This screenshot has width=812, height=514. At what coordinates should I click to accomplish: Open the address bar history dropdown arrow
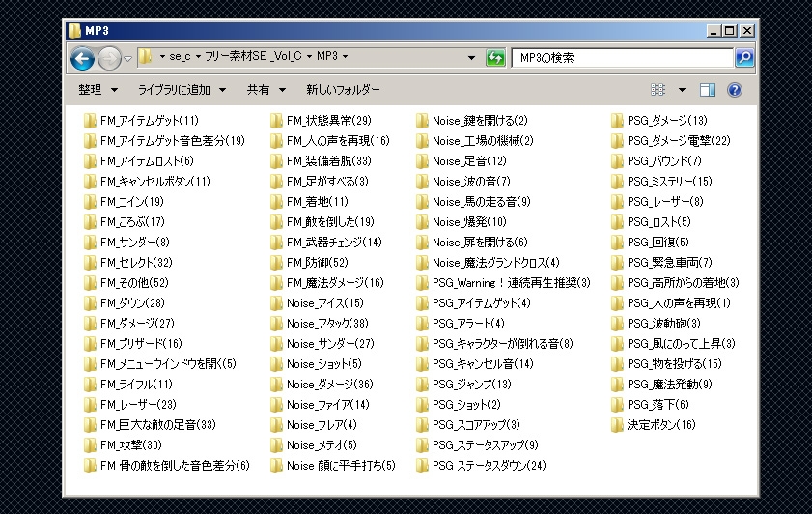point(472,58)
